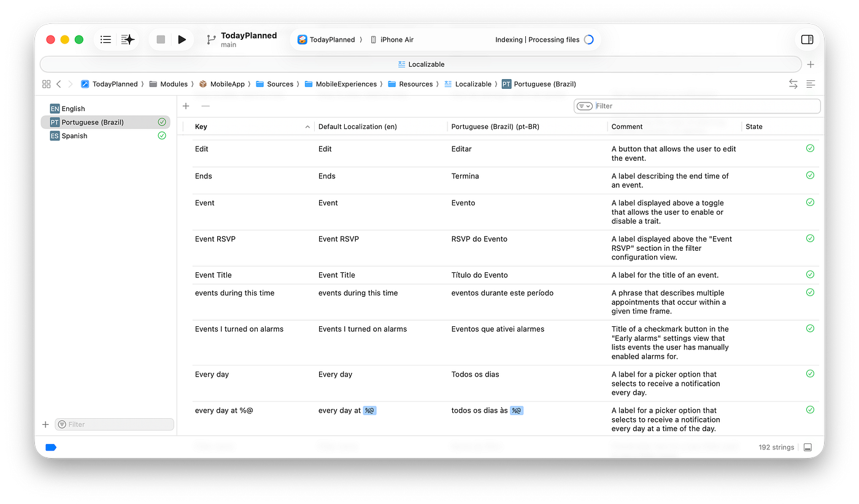Click state checkmark for Event RSVP row
This screenshot has width=859, height=504.
[x=810, y=239]
